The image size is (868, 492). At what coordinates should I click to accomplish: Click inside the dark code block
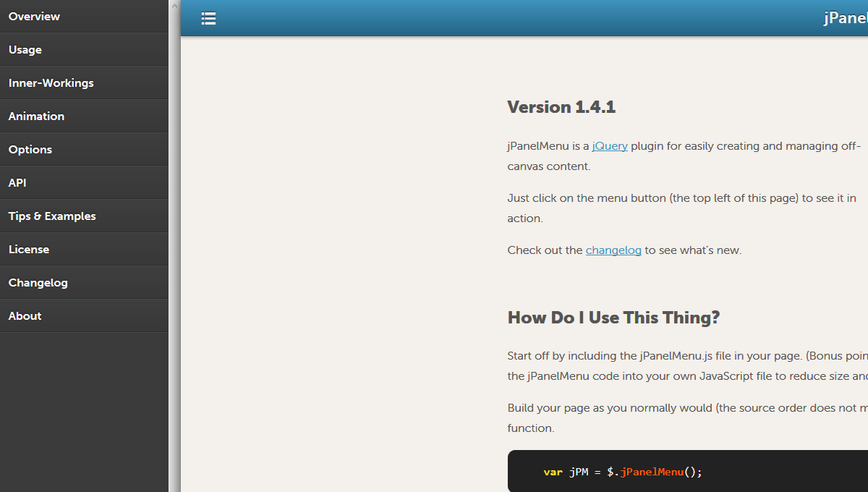[x=687, y=472]
